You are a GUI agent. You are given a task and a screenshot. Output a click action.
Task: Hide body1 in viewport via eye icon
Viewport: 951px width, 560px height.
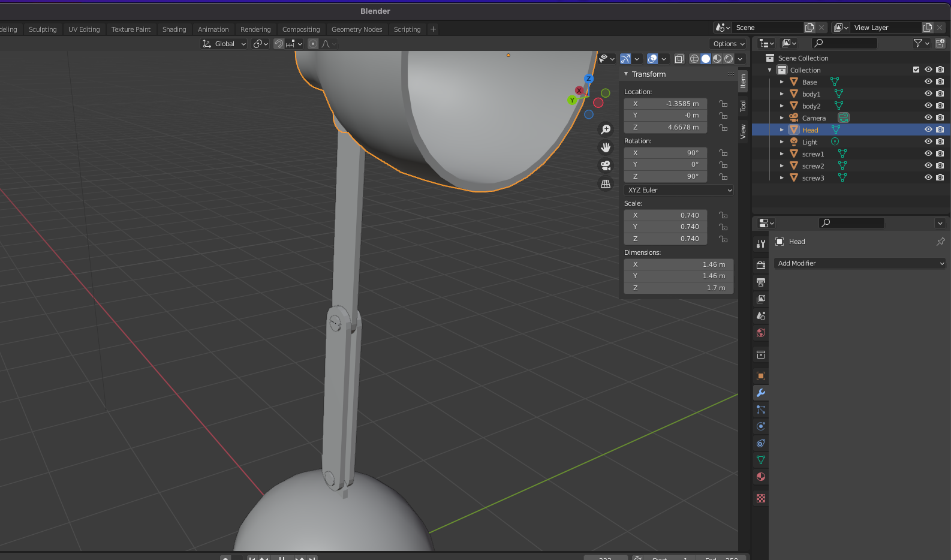pyautogui.click(x=928, y=94)
